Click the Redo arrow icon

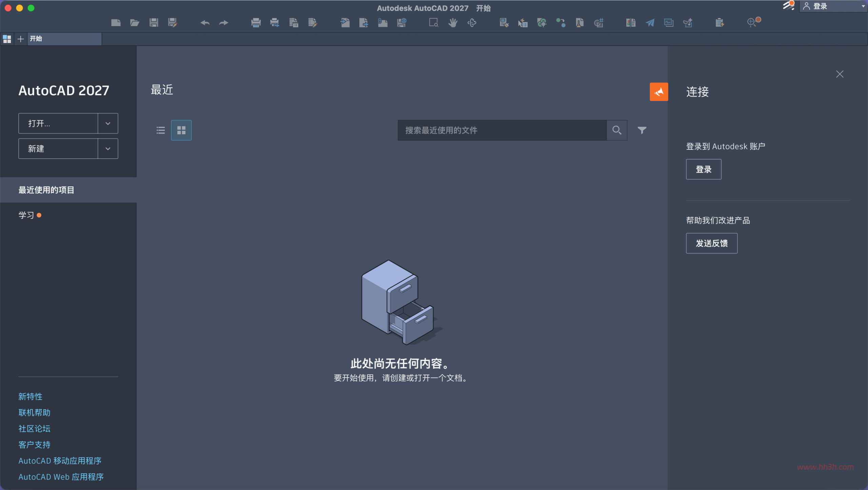(x=224, y=23)
